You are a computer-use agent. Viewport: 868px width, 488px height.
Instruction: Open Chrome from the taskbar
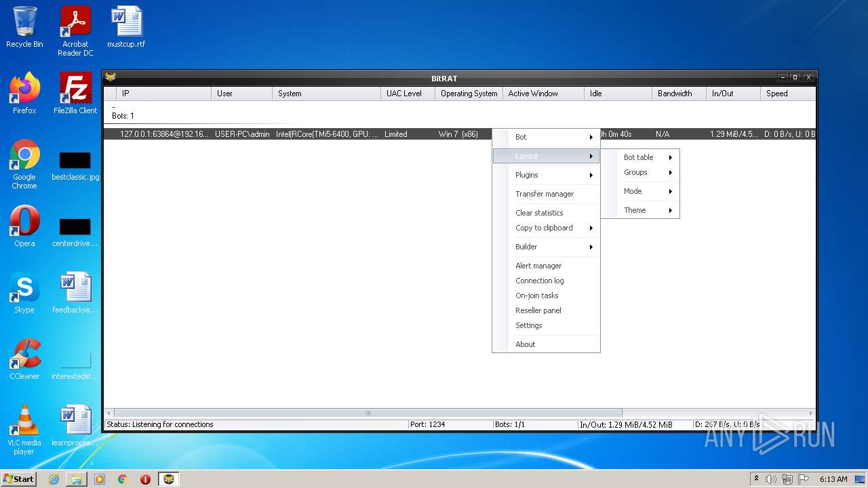[123, 479]
